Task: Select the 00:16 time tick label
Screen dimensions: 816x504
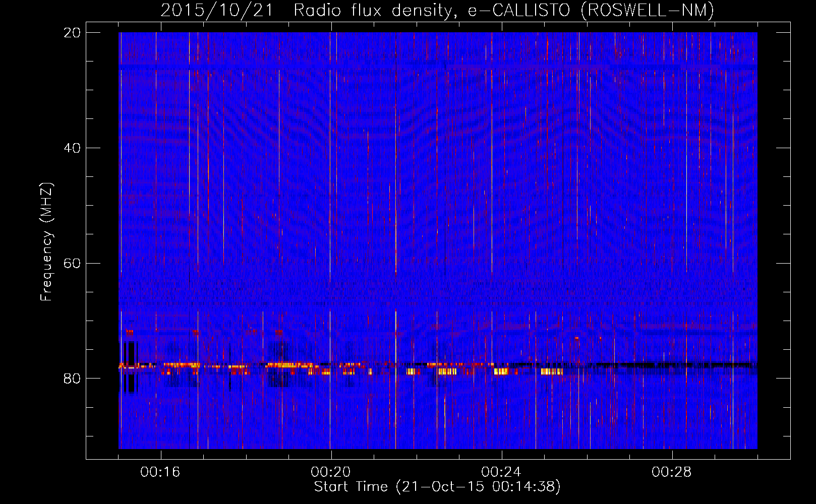Action: click(160, 472)
